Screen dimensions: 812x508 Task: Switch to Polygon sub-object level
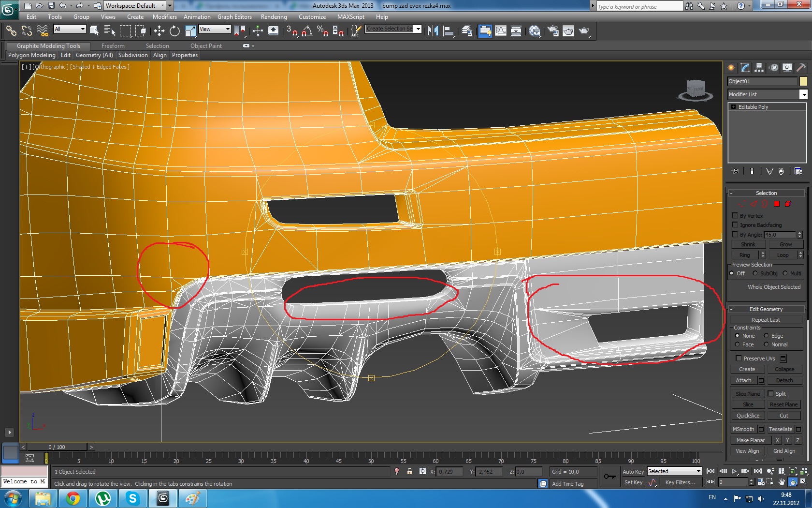[777, 204]
